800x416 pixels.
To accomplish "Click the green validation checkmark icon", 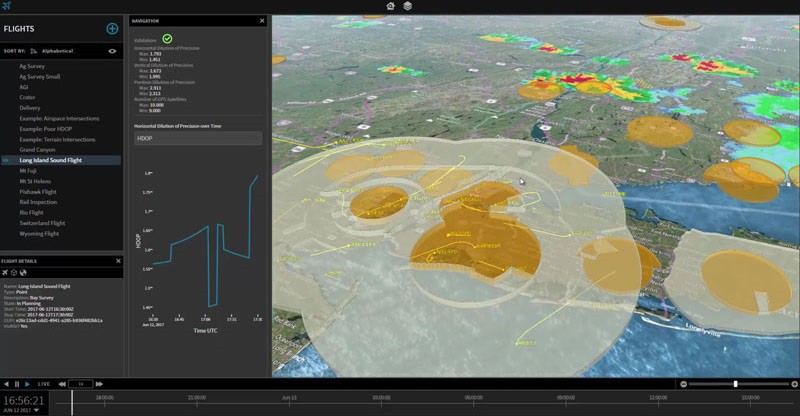I will [x=167, y=38].
